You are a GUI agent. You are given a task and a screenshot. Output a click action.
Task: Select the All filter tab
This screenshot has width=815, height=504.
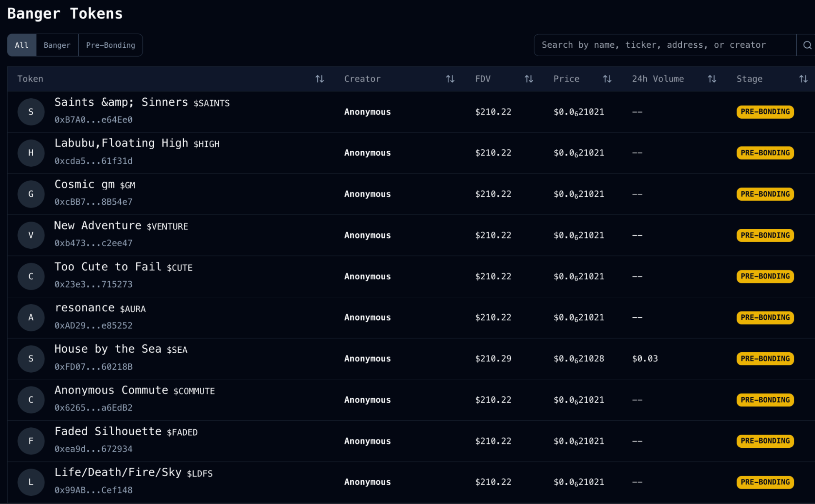point(22,45)
